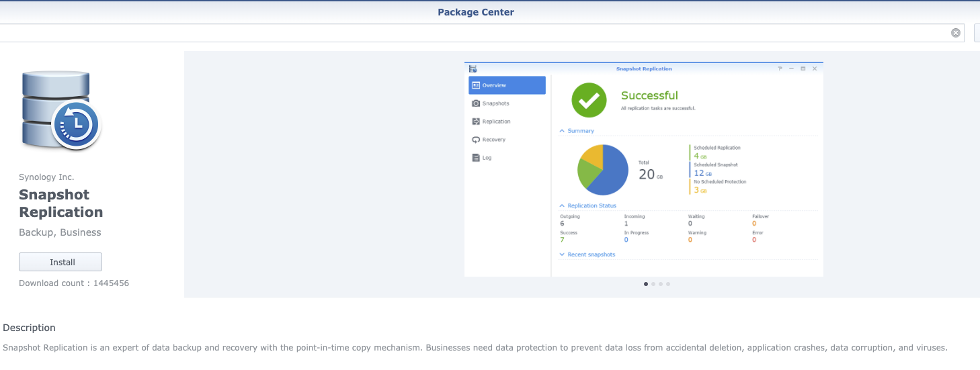Click the small app icon in preview titlebar
This screenshot has height=370, width=980.
point(473,68)
